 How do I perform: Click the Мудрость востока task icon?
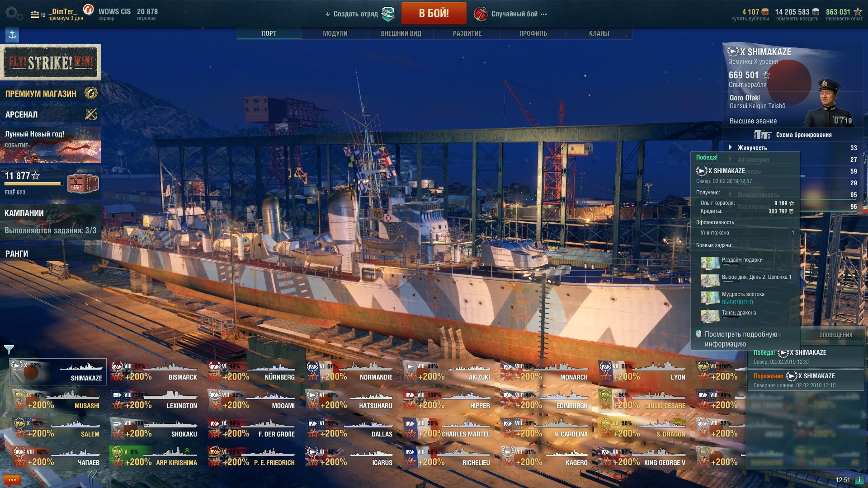[710, 298]
